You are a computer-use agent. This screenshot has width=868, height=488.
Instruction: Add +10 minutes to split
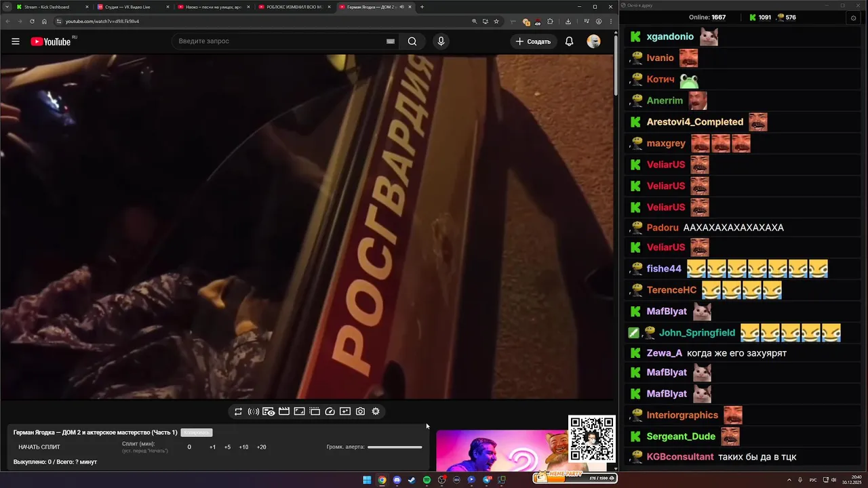pyautogui.click(x=243, y=447)
